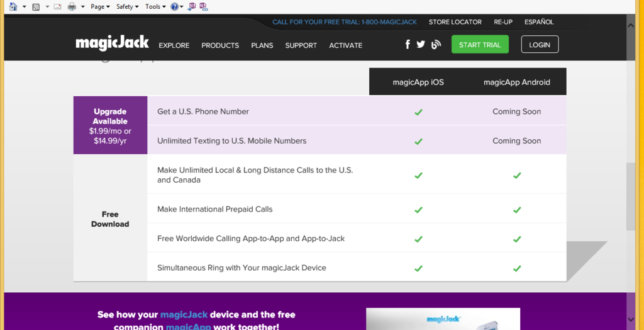Click the LOGIN button
This screenshot has height=330, width=644.
540,45
